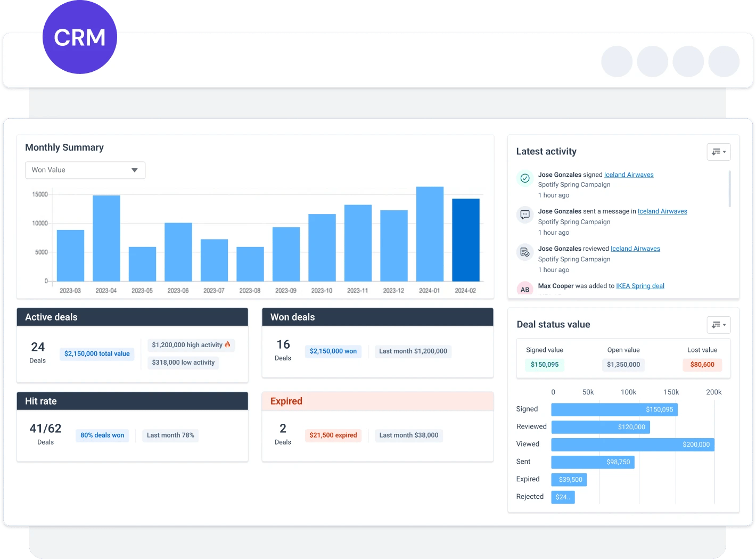The height and width of the screenshot is (559, 756).
Task: Select the $21,500 expired badge
Action: click(x=333, y=435)
